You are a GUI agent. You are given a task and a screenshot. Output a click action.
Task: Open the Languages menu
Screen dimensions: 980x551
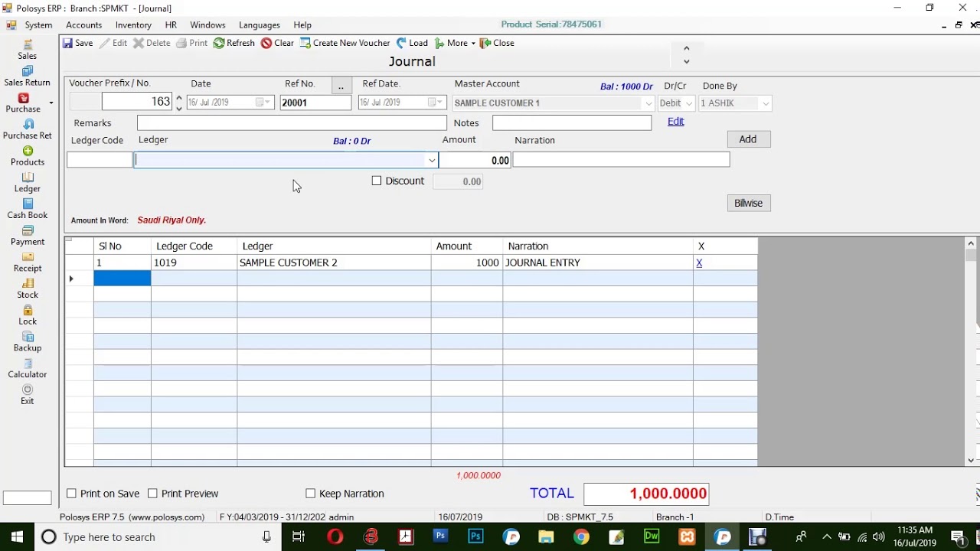tap(260, 25)
